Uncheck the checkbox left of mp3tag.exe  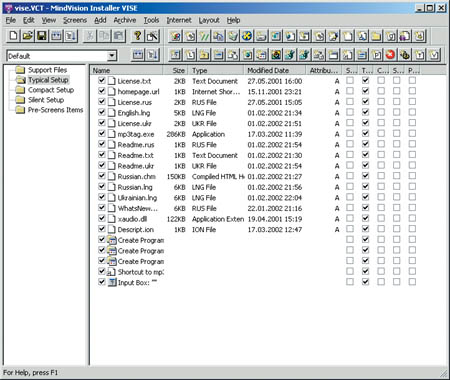102,134
